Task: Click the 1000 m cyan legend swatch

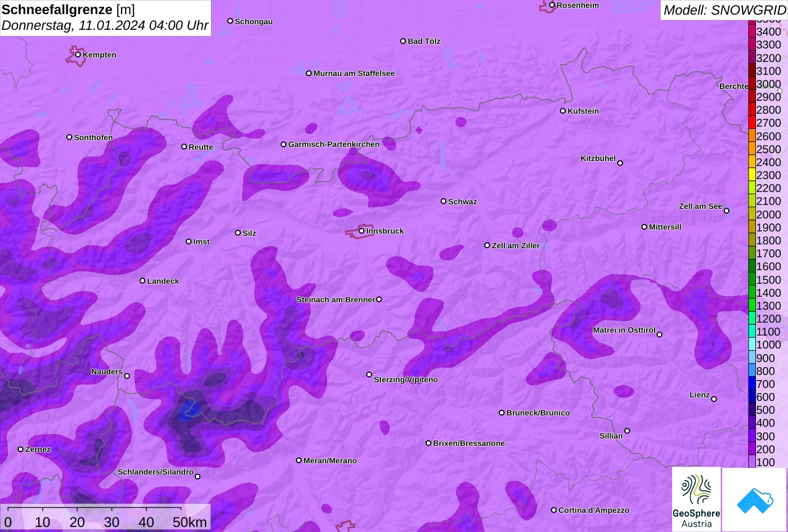Action: [752, 345]
